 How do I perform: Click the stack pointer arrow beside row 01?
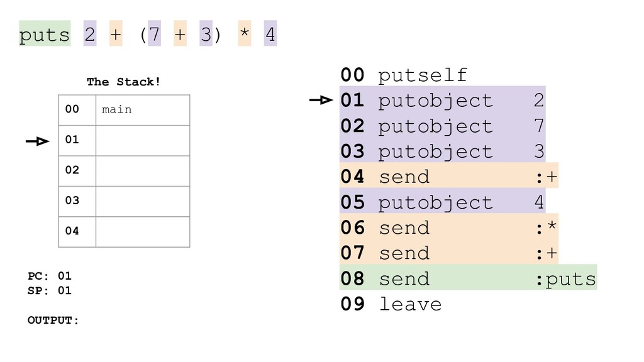[37, 141]
